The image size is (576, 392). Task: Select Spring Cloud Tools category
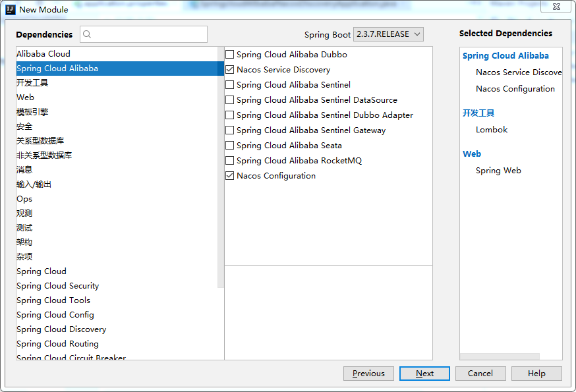tap(117, 300)
